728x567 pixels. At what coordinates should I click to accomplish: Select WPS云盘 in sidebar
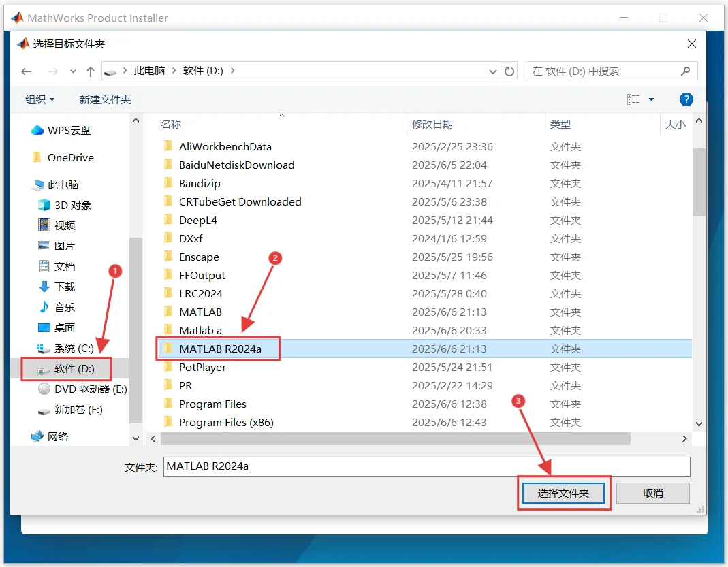pos(61,131)
